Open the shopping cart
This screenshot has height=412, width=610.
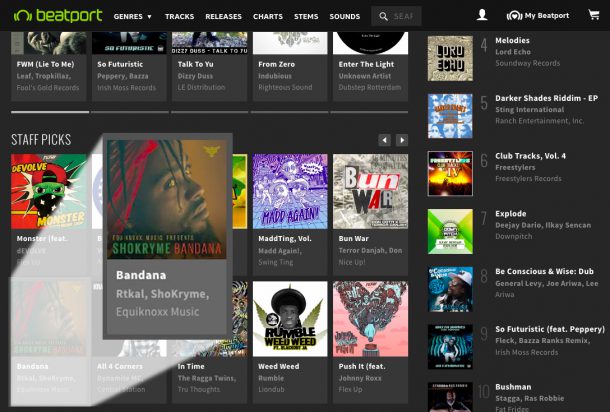tap(594, 15)
